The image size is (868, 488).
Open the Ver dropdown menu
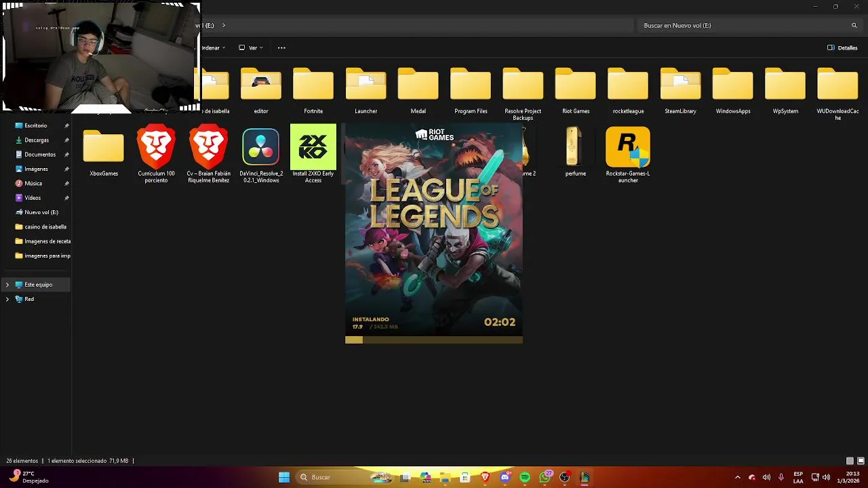[x=251, y=48]
